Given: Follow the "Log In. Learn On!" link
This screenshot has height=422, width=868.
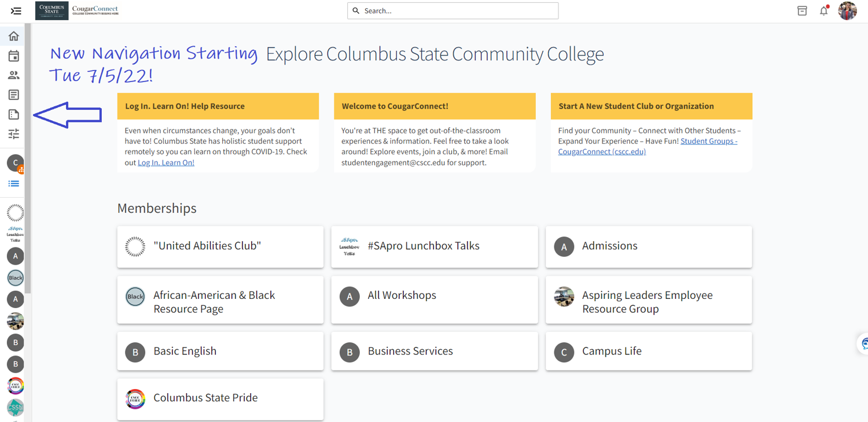Looking at the screenshot, I should pos(166,163).
